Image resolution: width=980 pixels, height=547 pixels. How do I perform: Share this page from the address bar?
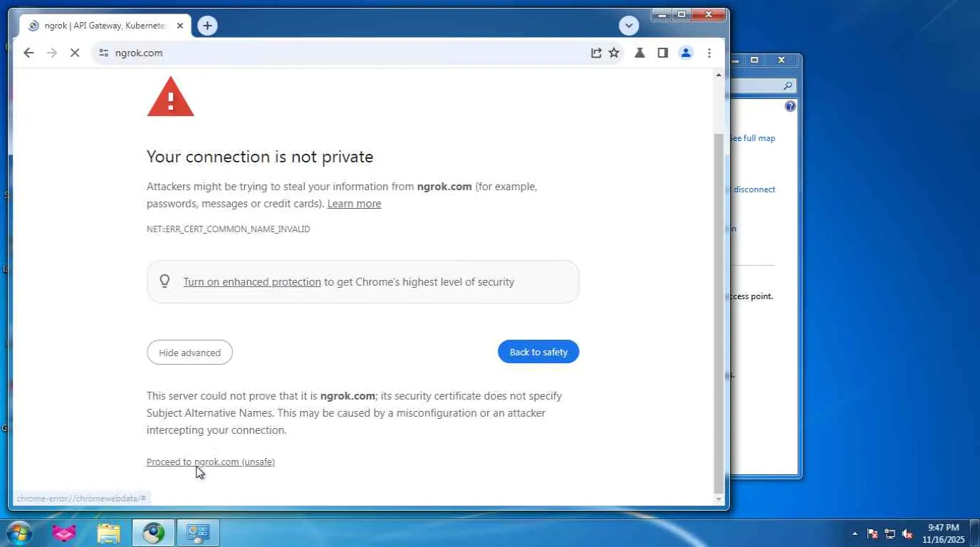[596, 53]
